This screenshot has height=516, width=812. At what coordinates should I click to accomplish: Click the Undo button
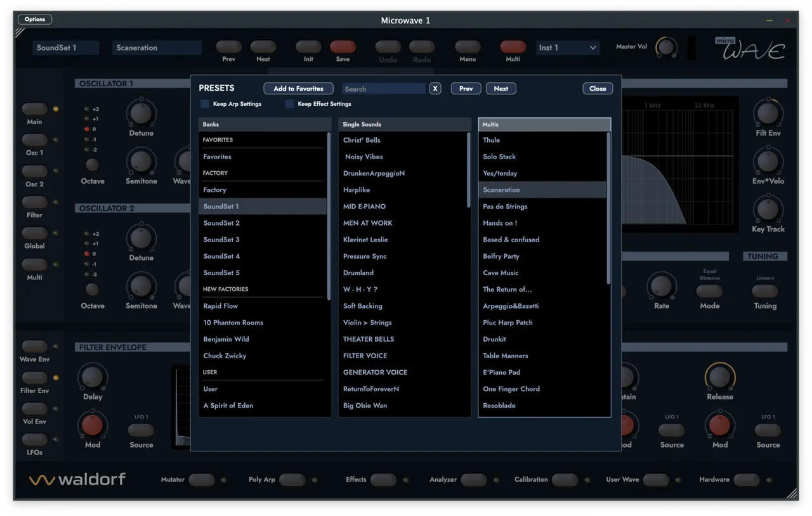coord(388,47)
